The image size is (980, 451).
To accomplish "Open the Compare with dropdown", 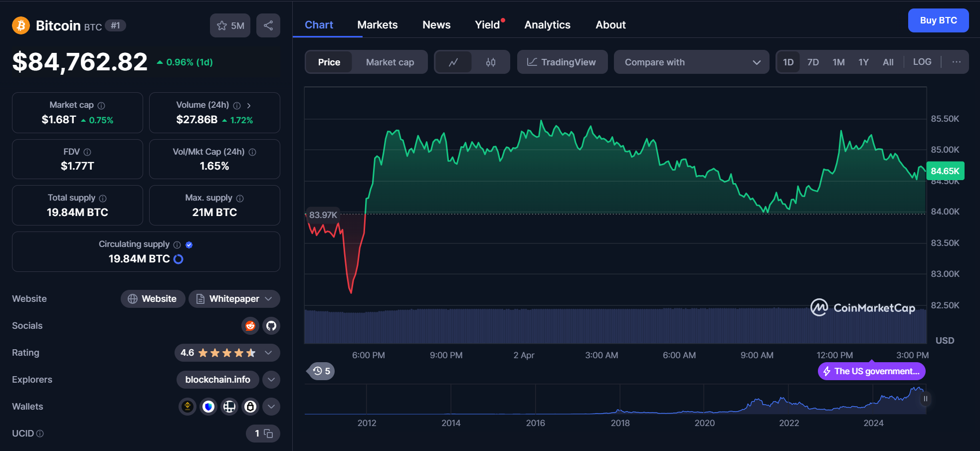I will (691, 62).
